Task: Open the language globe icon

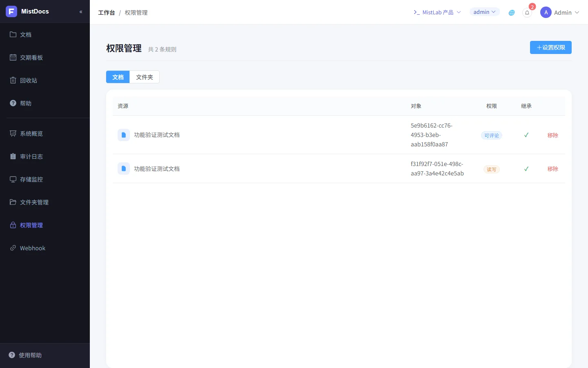Action: pyautogui.click(x=512, y=13)
